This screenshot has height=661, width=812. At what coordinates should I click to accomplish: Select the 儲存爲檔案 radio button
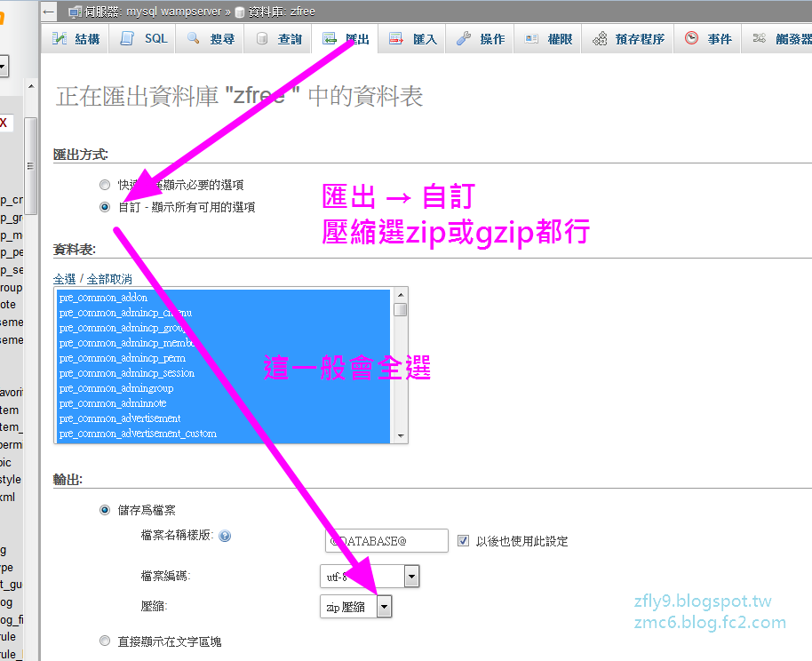tap(105, 510)
